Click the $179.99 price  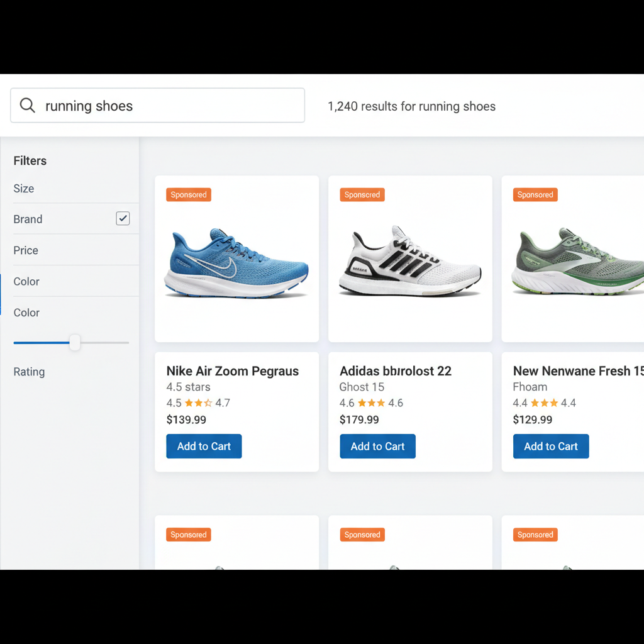click(x=359, y=419)
